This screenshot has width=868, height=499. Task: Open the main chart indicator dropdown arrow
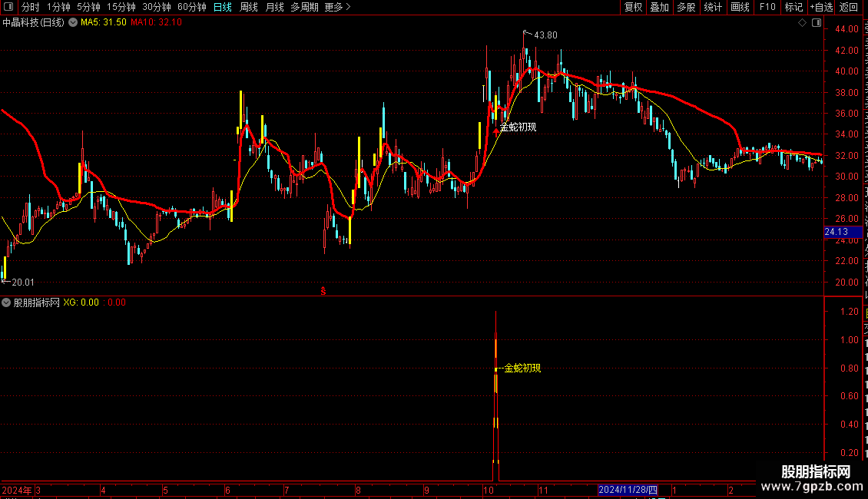(73, 23)
